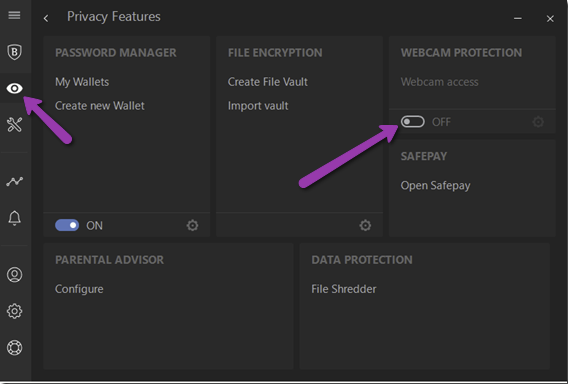568x384 pixels.
Task: Enable the Webcam Protection toggle
Action: 413,122
